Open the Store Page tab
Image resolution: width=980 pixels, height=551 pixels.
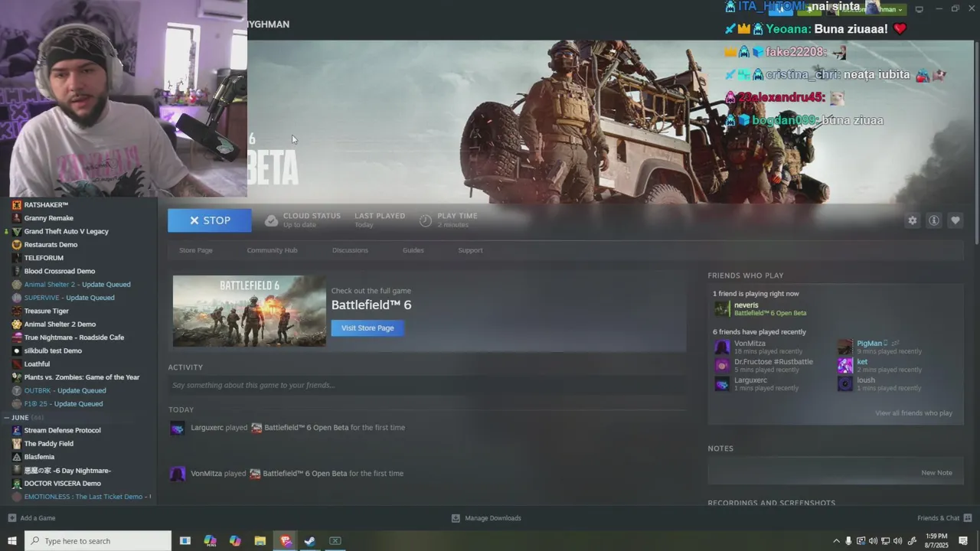tap(196, 250)
